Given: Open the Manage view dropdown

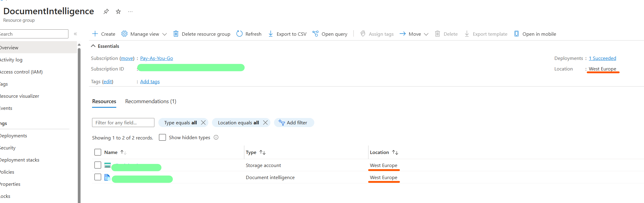Looking at the screenshot, I should click(x=144, y=34).
